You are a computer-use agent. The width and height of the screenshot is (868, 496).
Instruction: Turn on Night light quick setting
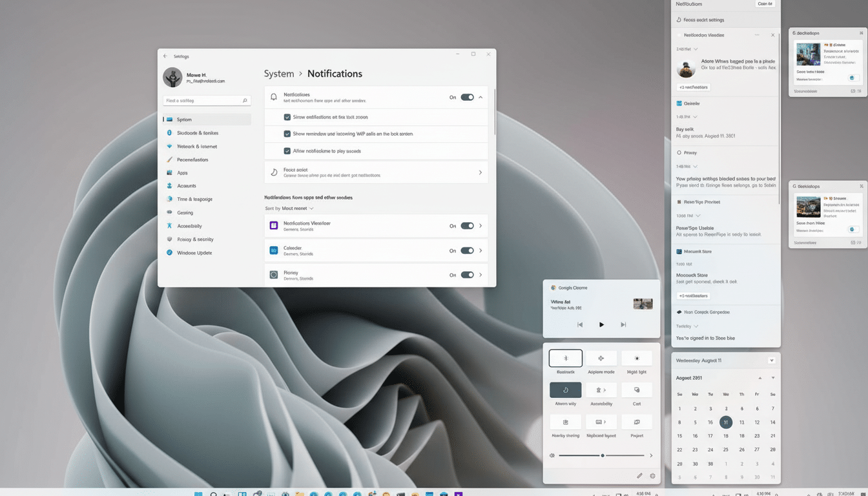[637, 358]
